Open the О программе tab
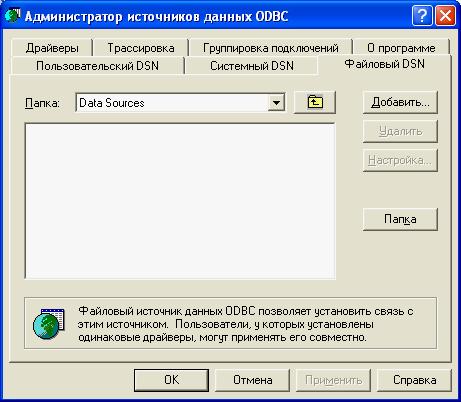Screen dimensions: 461x402 (401, 48)
